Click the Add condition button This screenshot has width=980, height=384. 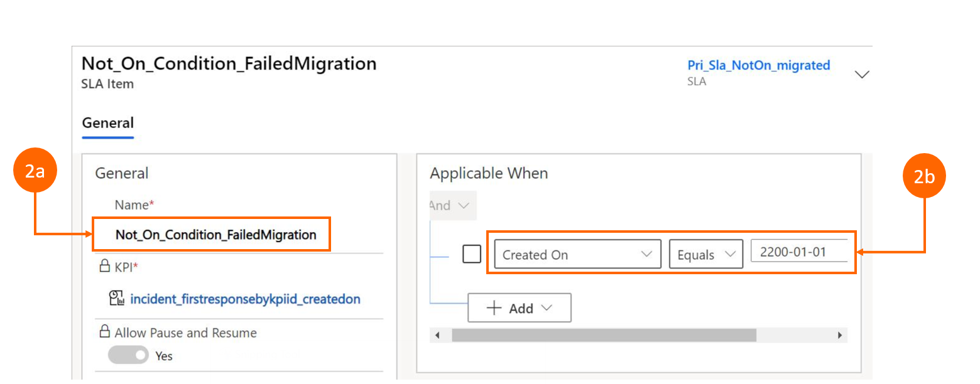point(520,308)
